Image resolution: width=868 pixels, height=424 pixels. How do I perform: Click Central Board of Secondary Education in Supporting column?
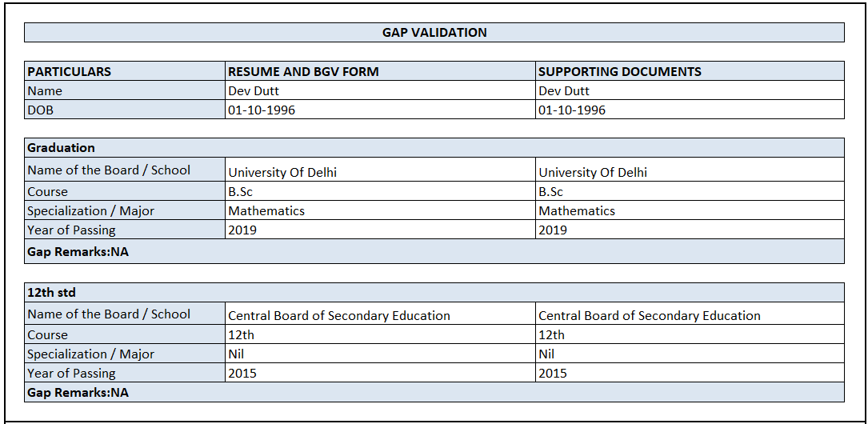(650, 316)
